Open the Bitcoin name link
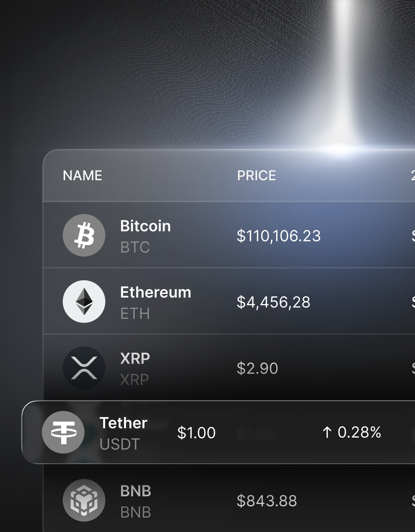 click(145, 226)
